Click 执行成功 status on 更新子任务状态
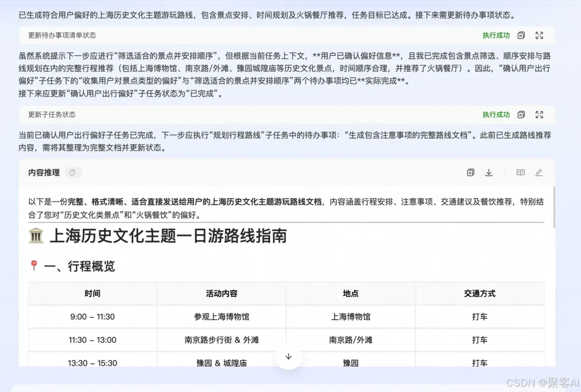The width and height of the screenshot is (581, 392). pos(496,115)
